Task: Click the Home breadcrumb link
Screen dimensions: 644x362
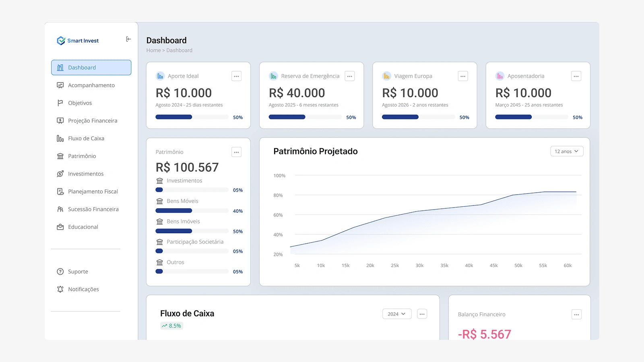Action: click(x=153, y=50)
